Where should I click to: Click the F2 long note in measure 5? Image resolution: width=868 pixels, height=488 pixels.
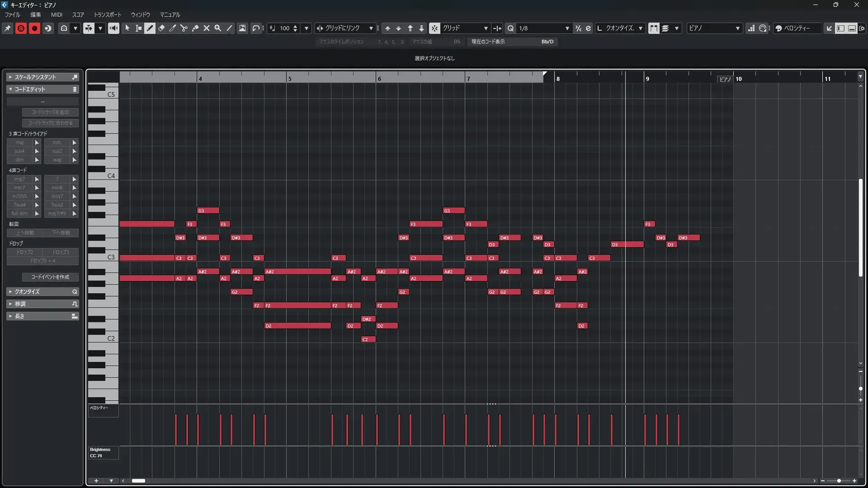pos(297,305)
